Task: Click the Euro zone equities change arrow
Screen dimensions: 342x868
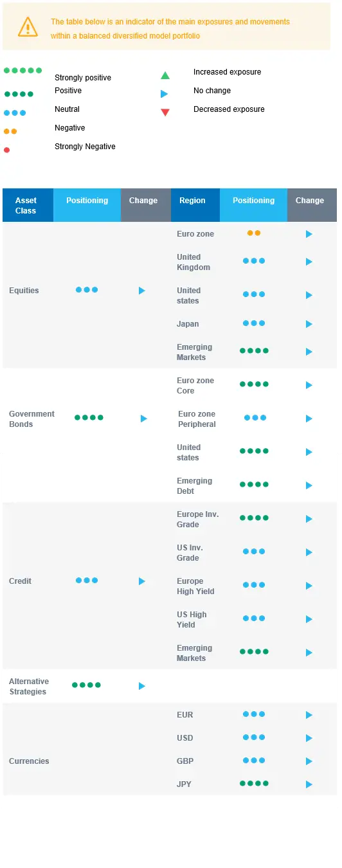Action: pyautogui.click(x=309, y=234)
